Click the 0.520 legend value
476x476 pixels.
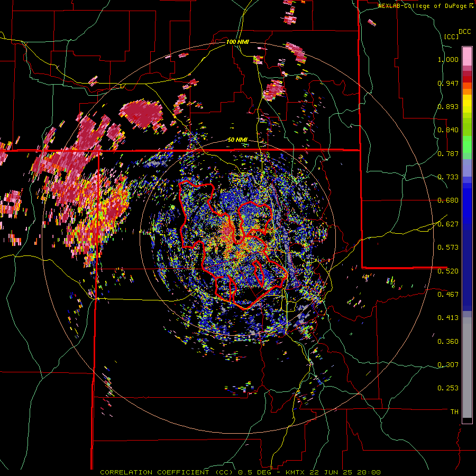click(448, 271)
